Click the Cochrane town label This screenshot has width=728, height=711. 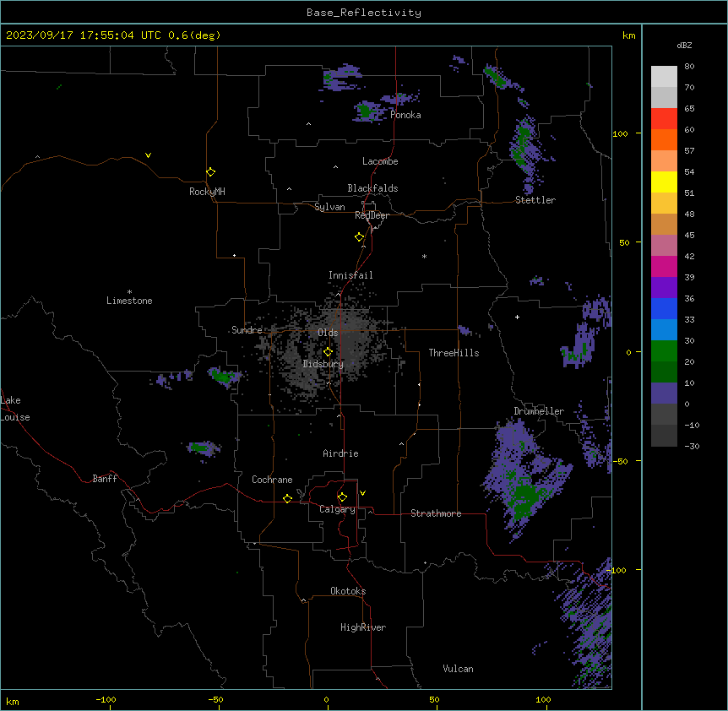tap(272, 480)
